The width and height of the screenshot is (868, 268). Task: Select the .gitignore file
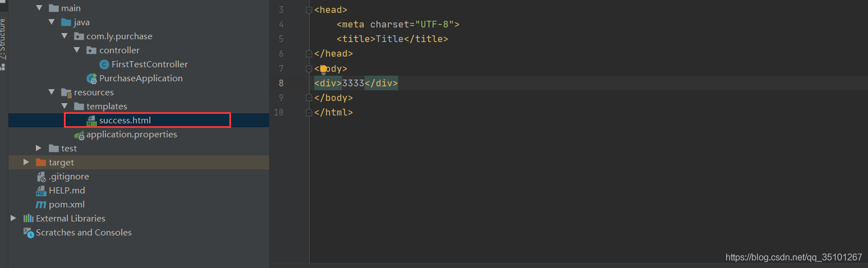[68, 177]
